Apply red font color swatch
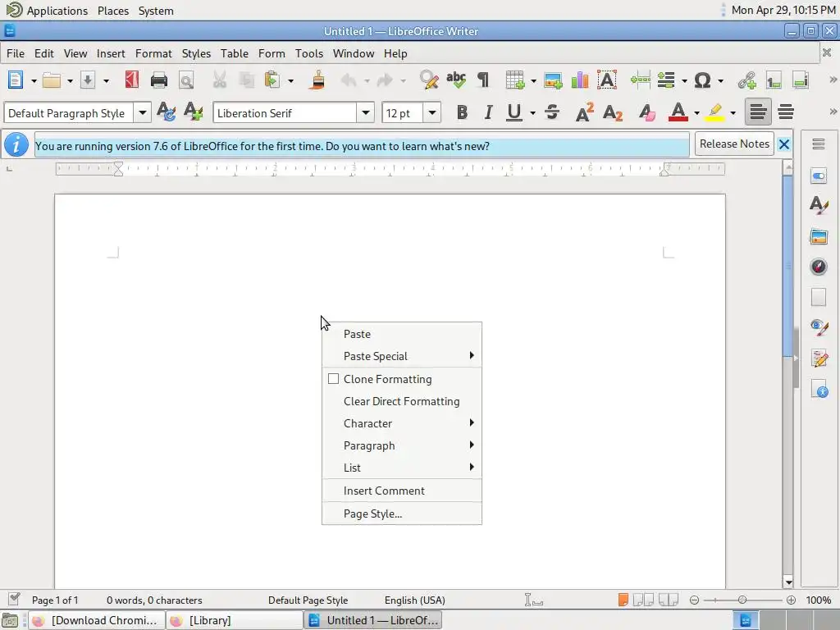This screenshot has height=630, width=840. pyautogui.click(x=678, y=112)
